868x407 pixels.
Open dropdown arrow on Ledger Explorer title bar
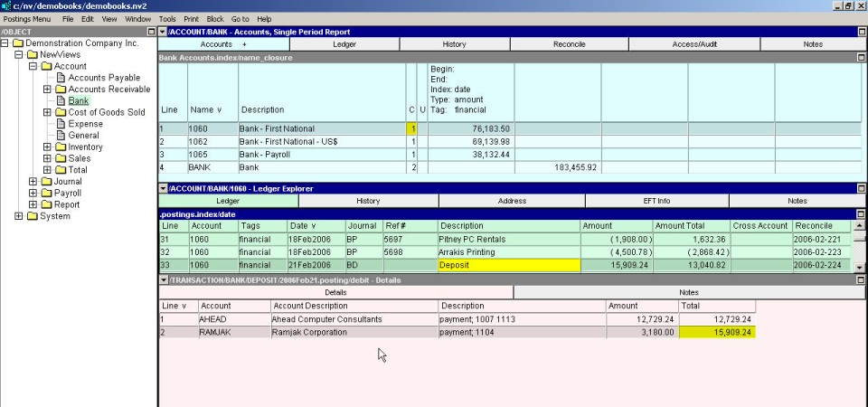pos(163,188)
